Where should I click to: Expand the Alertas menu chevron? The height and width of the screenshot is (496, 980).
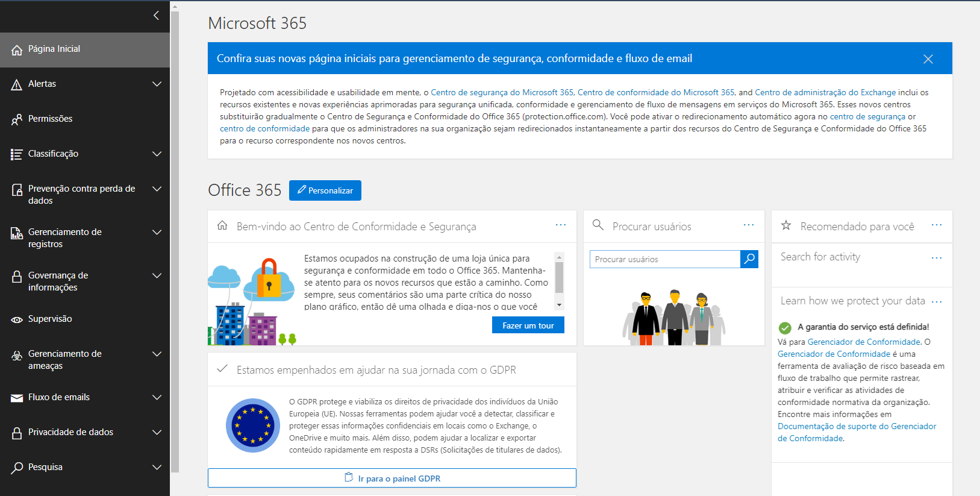(157, 84)
